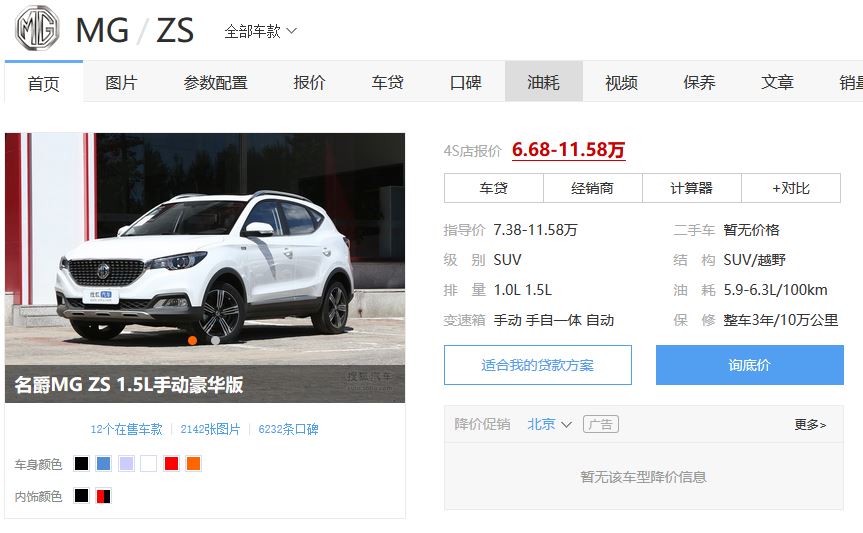Open the 计算器 button

(692, 188)
